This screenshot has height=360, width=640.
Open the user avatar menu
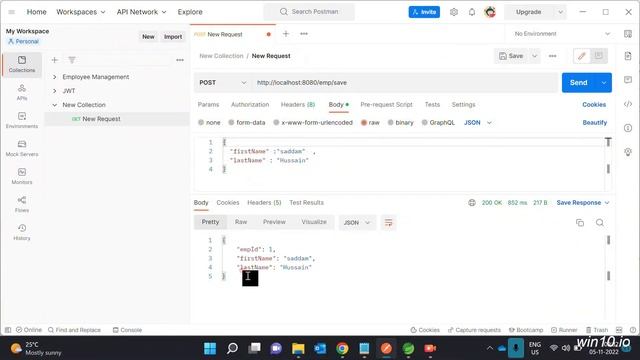[490, 12]
